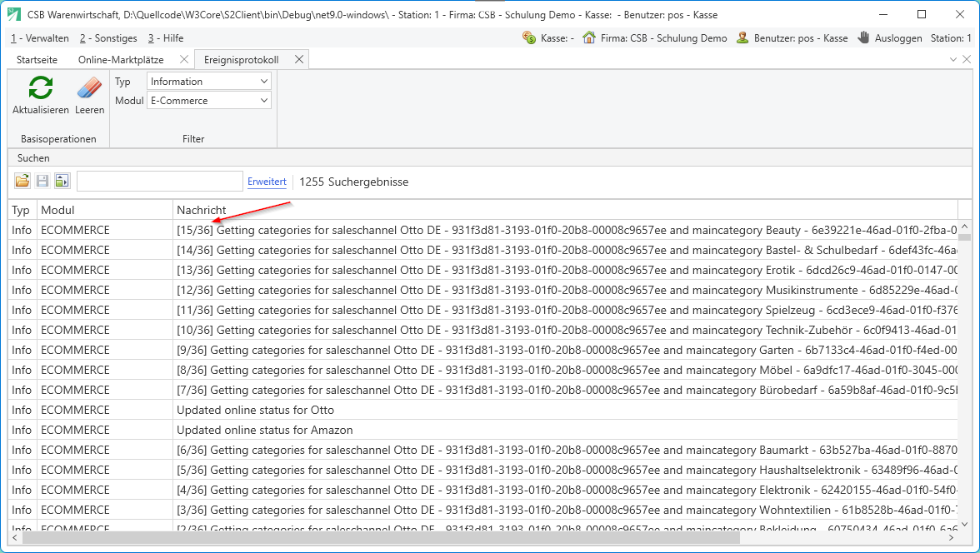Select the [11/36] Spielzeug log row

pyautogui.click(x=483, y=310)
